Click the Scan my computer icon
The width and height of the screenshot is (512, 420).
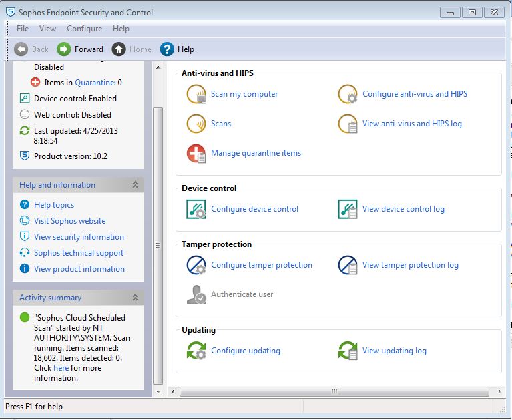point(196,94)
